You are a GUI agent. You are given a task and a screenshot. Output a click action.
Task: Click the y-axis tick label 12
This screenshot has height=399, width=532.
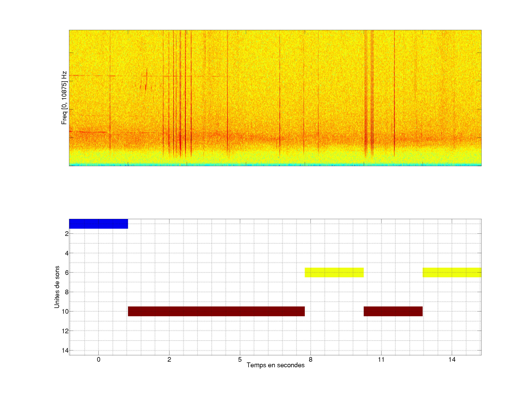(65, 331)
